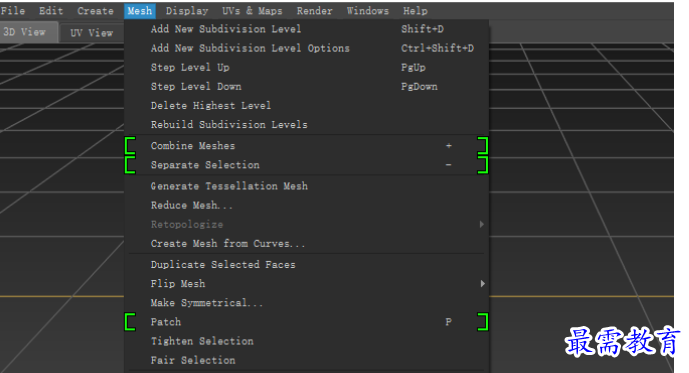Choose Duplicate Selected Faces
The width and height of the screenshot is (689, 373).
(307, 265)
